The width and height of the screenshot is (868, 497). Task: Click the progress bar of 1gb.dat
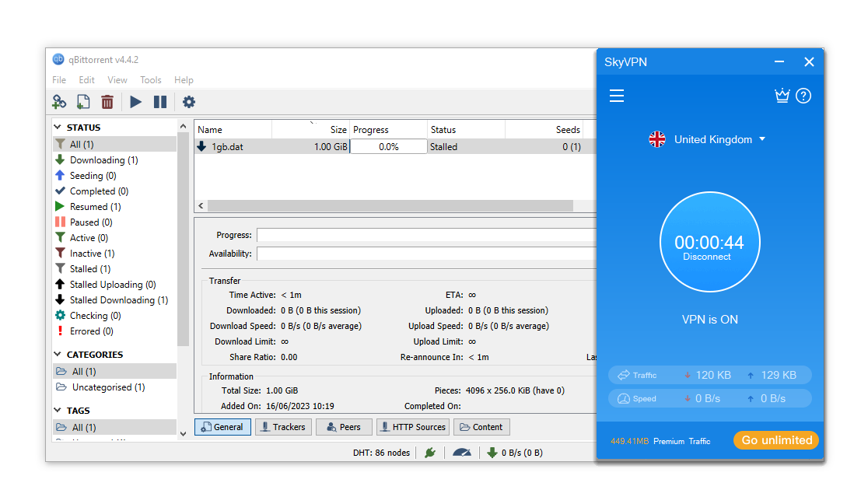point(388,146)
